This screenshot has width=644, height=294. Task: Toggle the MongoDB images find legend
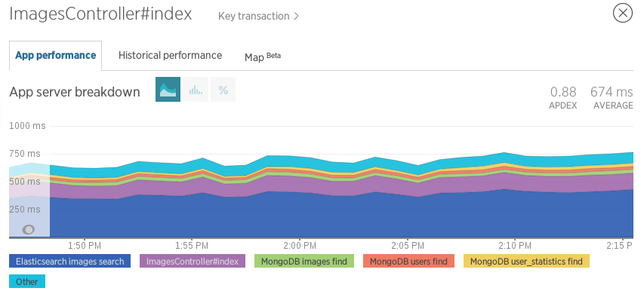point(304,261)
